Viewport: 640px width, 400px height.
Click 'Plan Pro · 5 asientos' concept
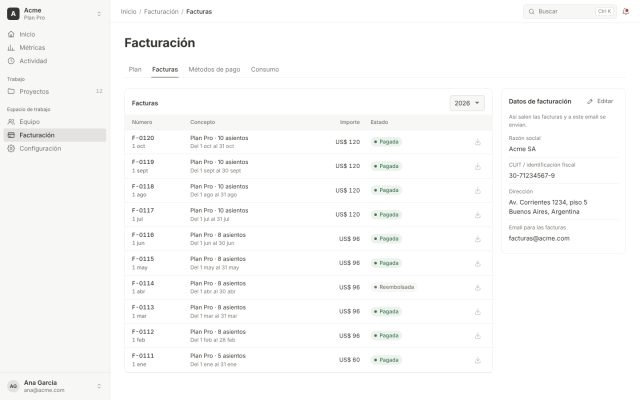coord(218,356)
